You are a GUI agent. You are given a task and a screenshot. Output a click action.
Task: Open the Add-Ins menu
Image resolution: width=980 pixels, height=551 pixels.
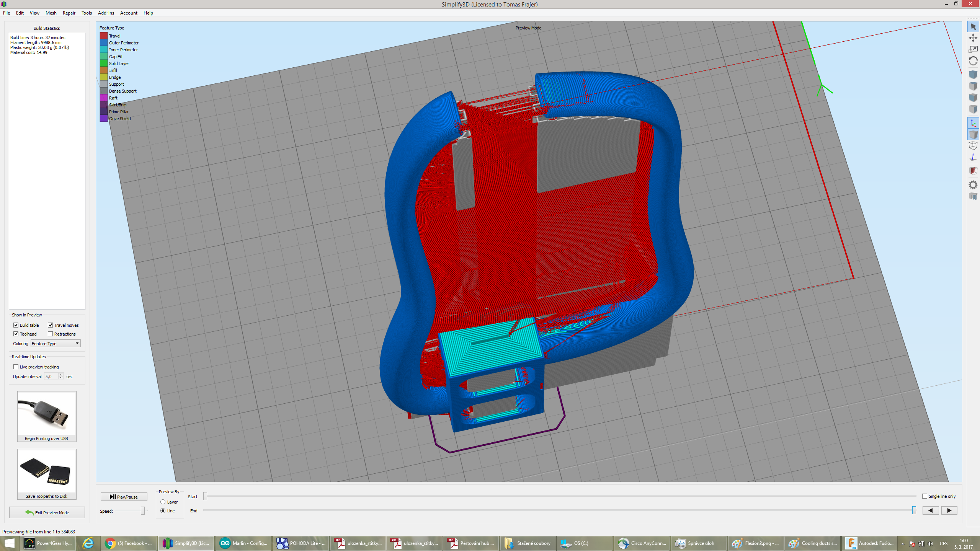pos(106,13)
